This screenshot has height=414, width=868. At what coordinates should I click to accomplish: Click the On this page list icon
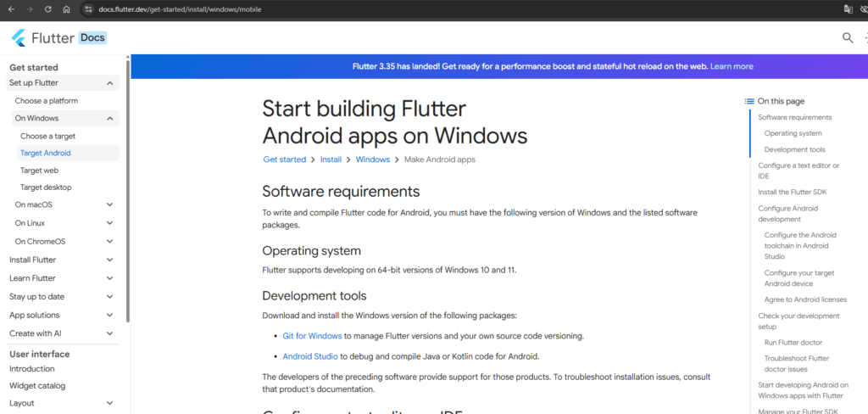pyautogui.click(x=749, y=102)
